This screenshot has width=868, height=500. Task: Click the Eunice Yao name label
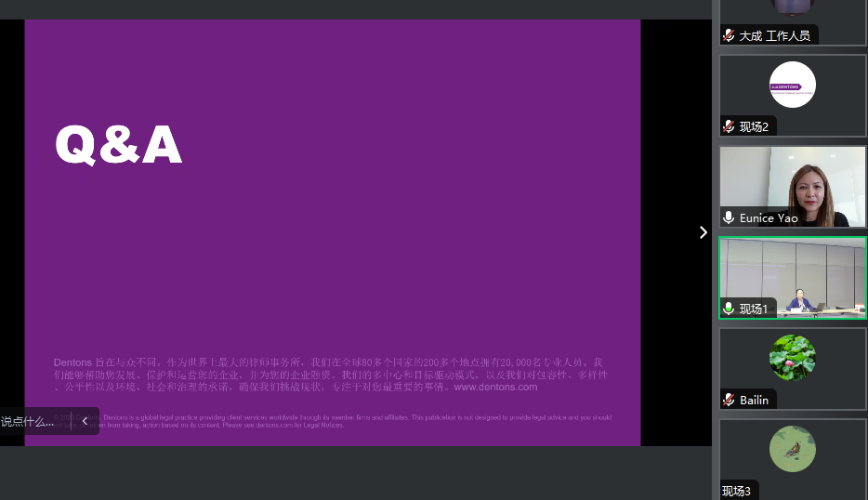pyautogui.click(x=769, y=218)
